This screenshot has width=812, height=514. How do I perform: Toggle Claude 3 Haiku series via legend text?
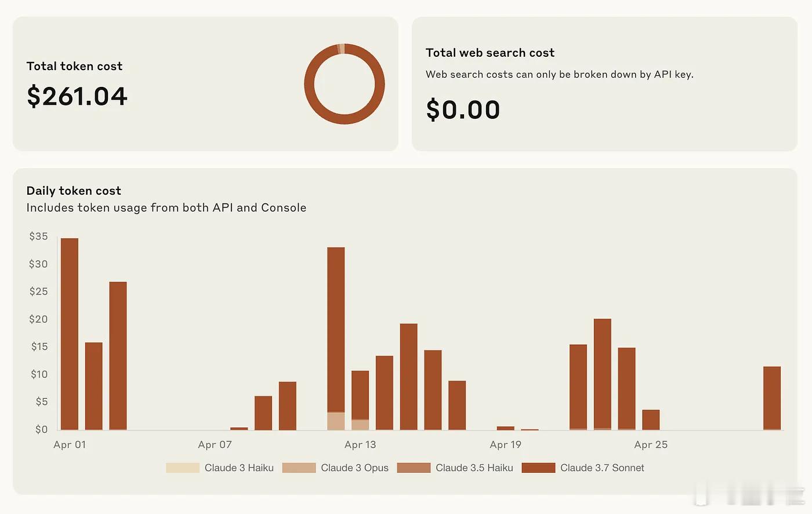click(239, 468)
